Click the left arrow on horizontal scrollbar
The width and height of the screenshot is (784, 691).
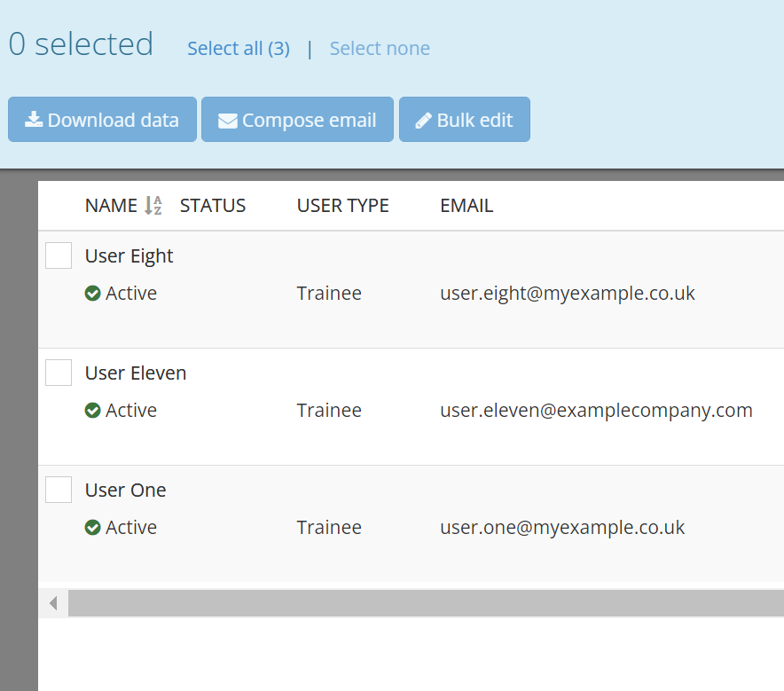click(x=53, y=603)
